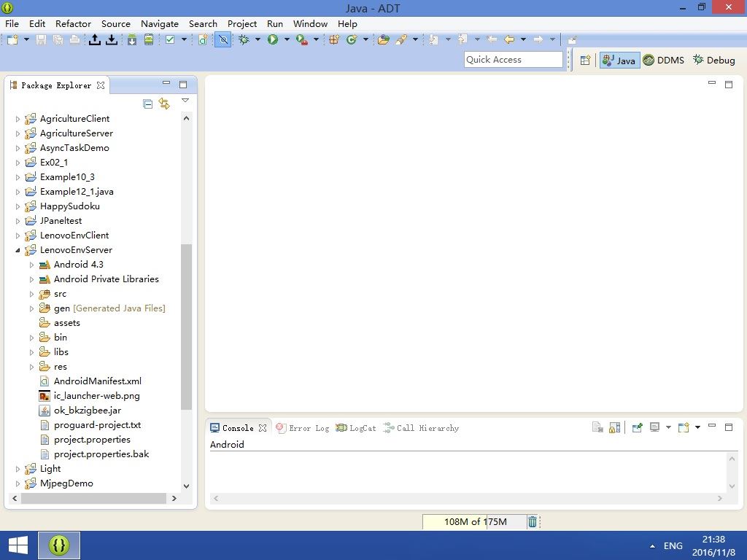Click the New Android XML file icon
Screen dimensions: 747x560
[203, 40]
